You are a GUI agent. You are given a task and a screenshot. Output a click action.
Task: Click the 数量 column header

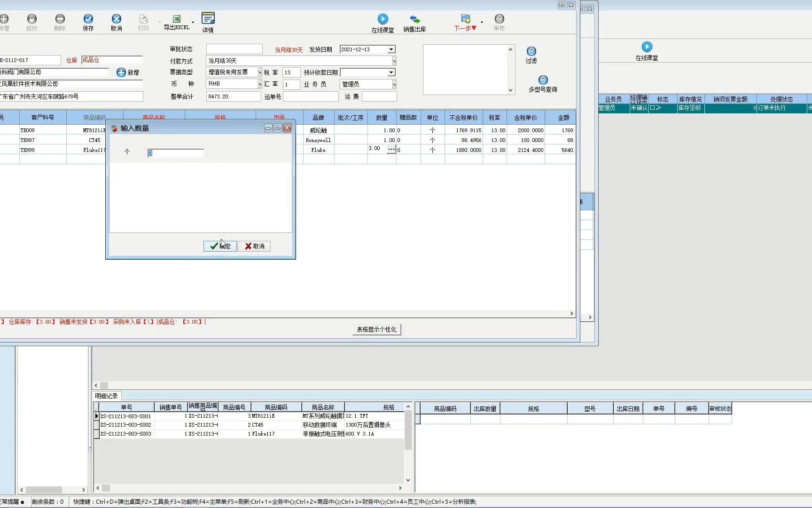tap(382, 118)
